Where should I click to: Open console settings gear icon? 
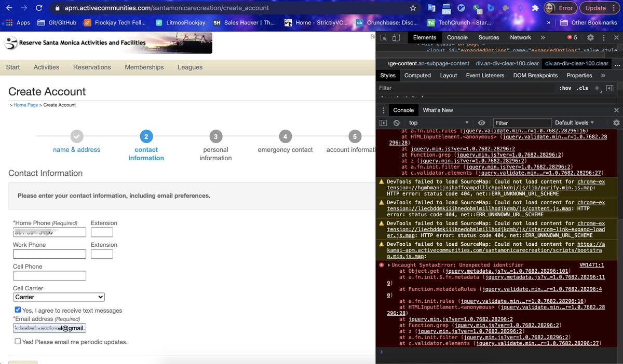(x=616, y=123)
